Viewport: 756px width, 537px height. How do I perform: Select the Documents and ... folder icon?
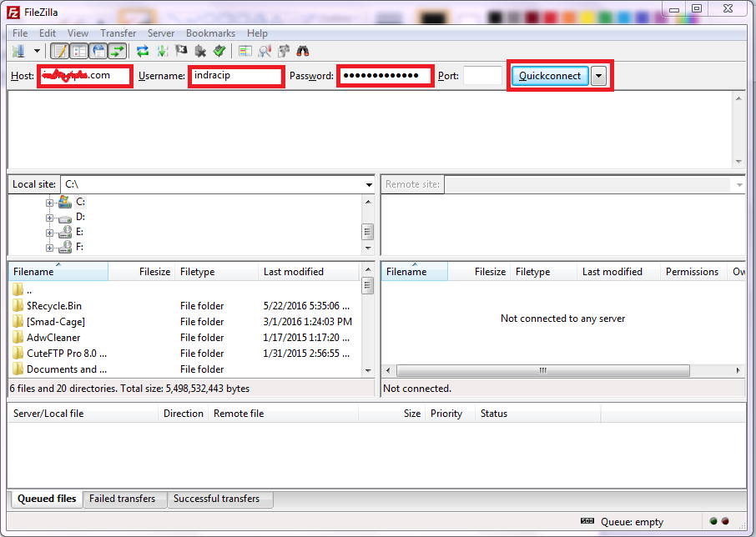coord(18,369)
